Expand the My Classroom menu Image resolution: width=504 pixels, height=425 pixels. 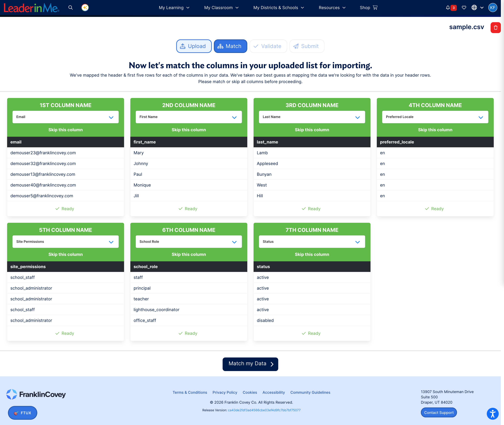(x=221, y=7)
